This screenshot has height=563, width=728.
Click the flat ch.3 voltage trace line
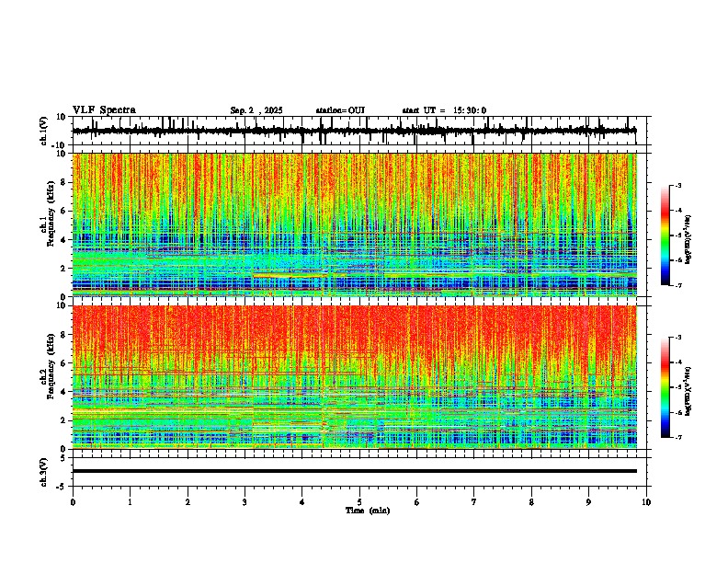[355, 471]
